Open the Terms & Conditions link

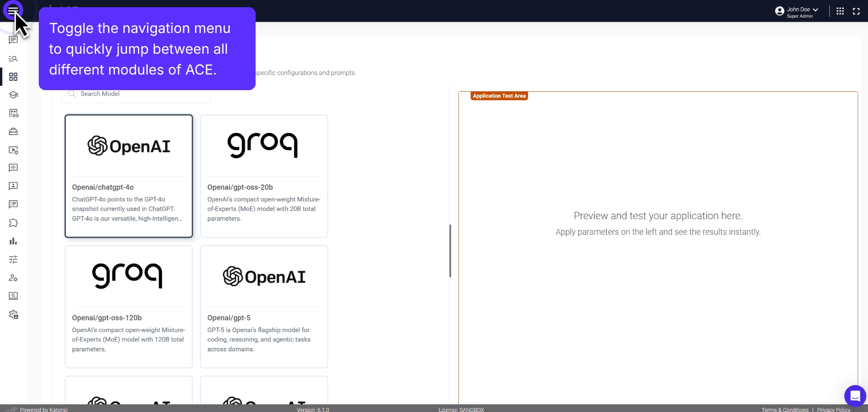coord(785,409)
